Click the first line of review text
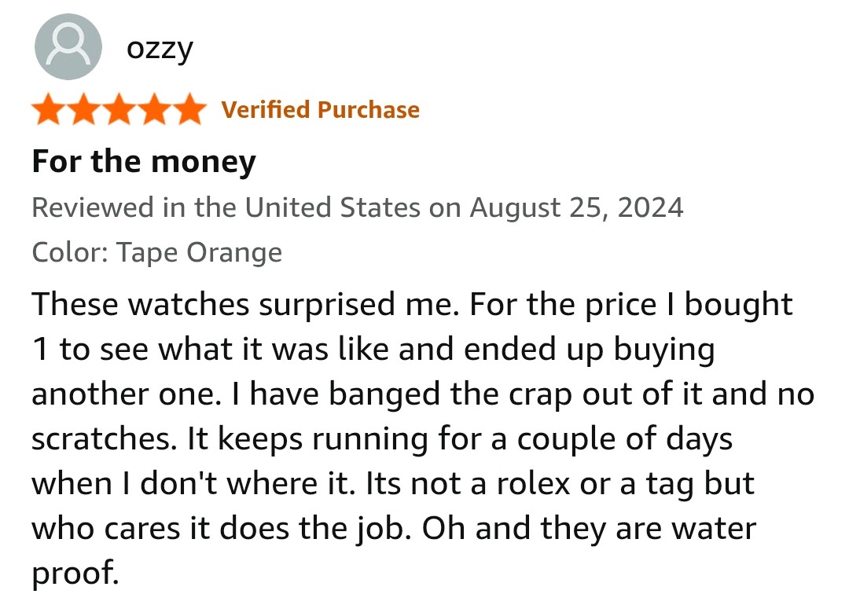The height and width of the screenshot is (616, 849). point(412,305)
